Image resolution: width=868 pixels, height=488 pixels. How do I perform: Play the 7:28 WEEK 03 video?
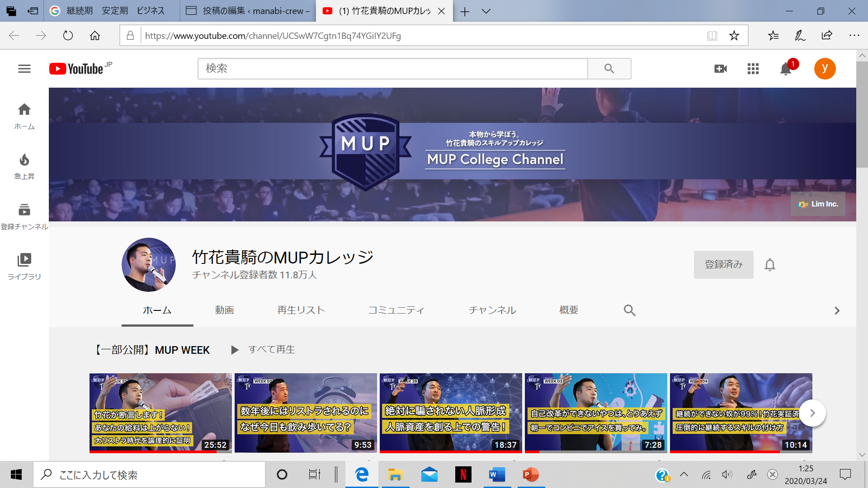click(596, 413)
